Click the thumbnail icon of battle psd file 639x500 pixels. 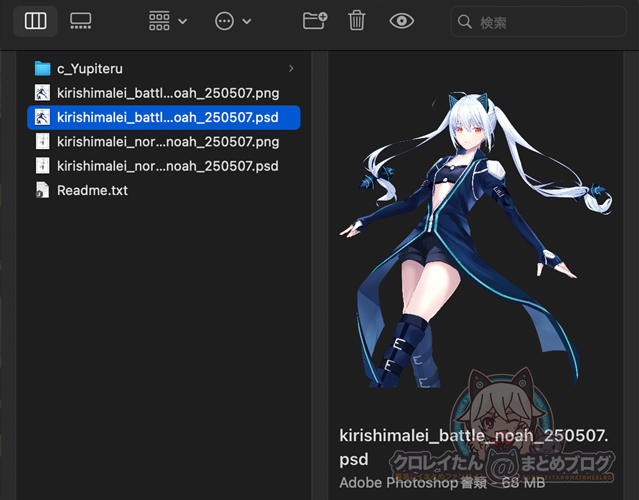click(x=42, y=117)
